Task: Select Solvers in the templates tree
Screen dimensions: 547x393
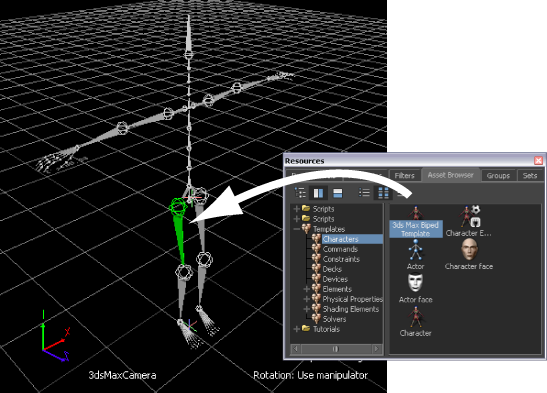Action: coord(334,319)
